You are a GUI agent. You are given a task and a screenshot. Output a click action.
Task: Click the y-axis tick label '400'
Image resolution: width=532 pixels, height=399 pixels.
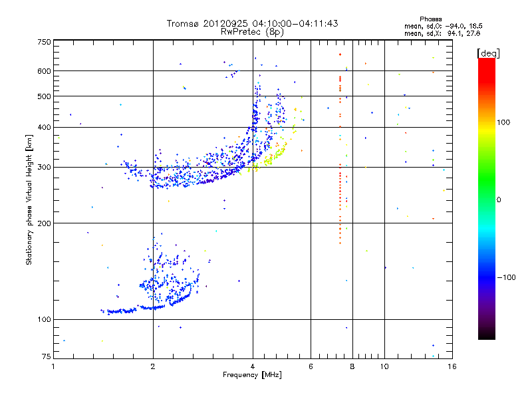45,128
